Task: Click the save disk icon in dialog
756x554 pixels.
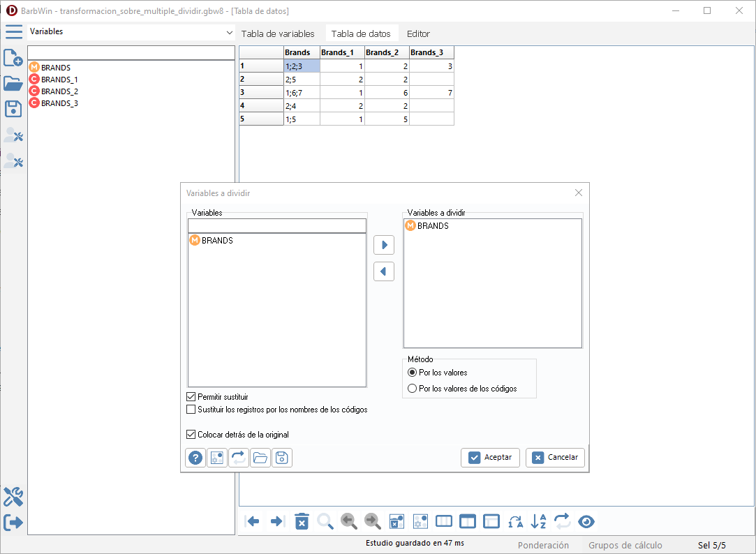Action: (282, 458)
